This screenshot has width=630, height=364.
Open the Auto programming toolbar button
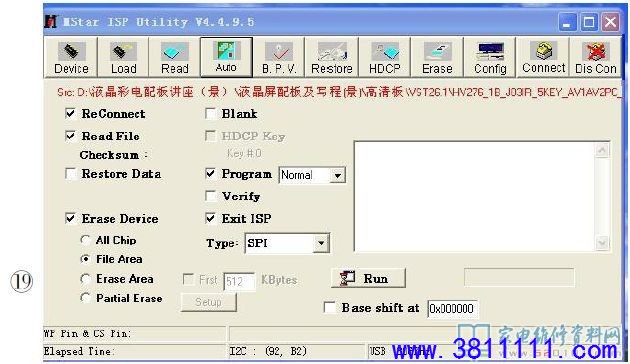click(x=226, y=57)
